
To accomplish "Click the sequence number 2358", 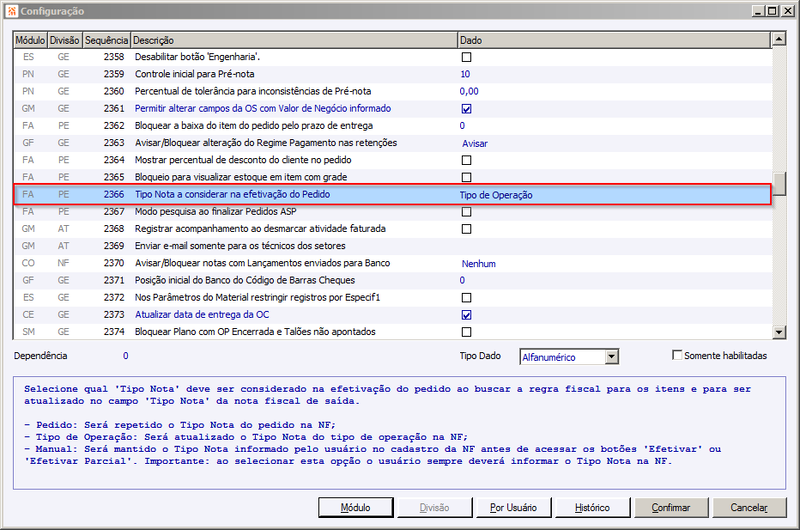I will point(114,57).
